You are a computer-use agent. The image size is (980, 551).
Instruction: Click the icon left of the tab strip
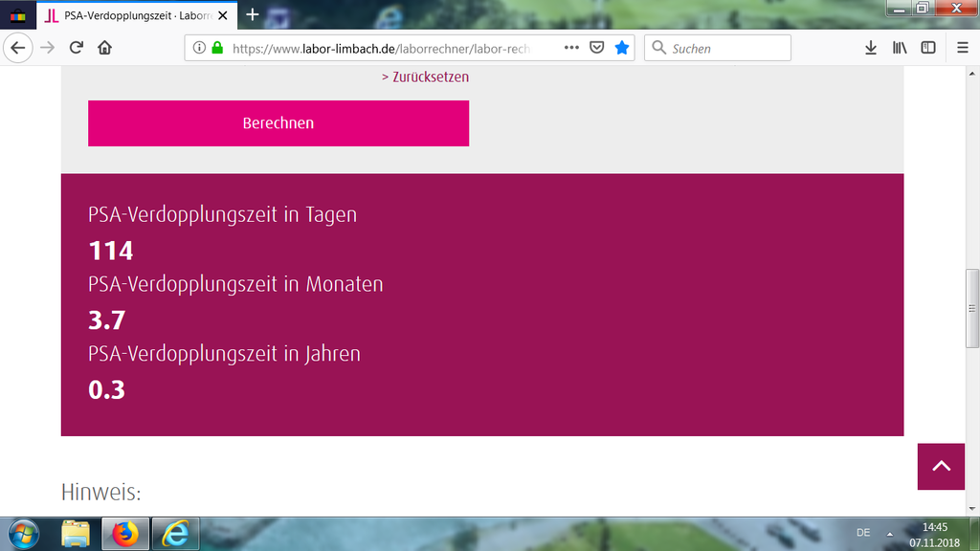point(17,15)
